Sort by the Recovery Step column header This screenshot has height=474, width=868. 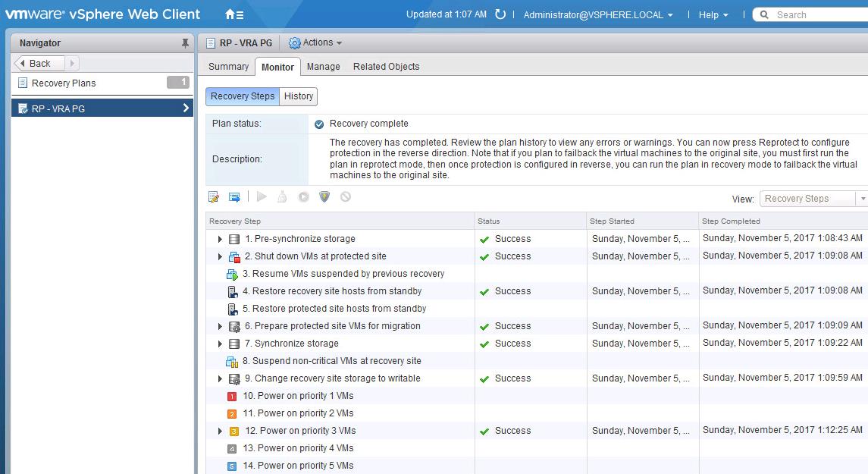click(x=340, y=221)
